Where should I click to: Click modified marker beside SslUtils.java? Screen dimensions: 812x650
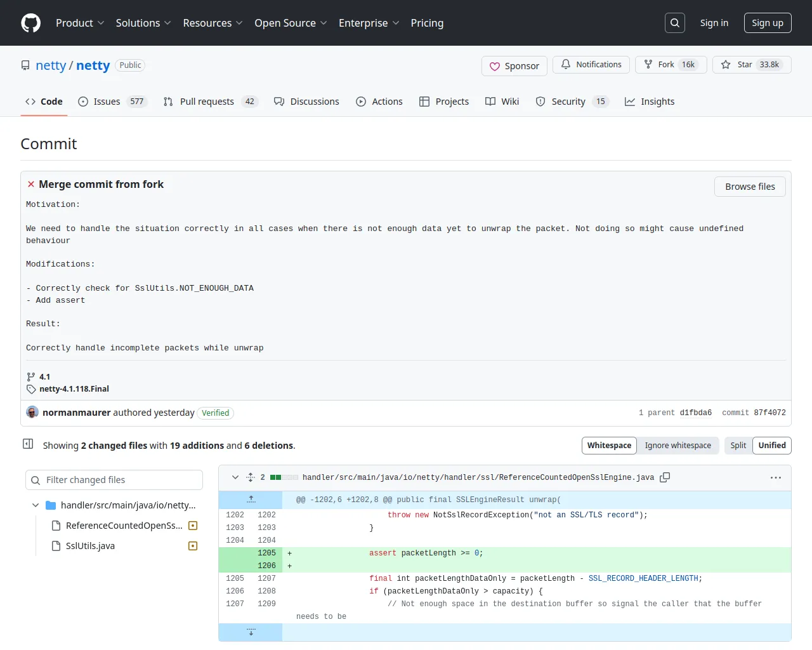tap(193, 546)
